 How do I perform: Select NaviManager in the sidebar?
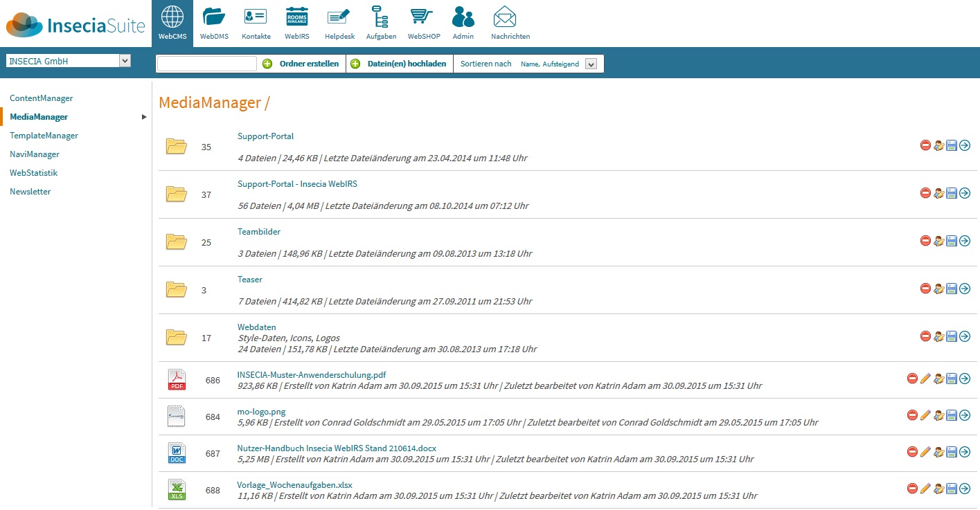[35, 154]
